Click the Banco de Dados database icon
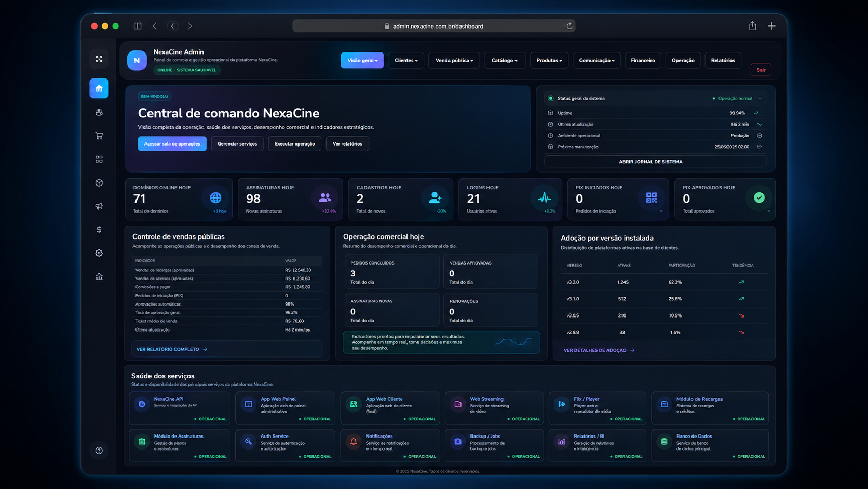 pyautogui.click(x=664, y=441)
